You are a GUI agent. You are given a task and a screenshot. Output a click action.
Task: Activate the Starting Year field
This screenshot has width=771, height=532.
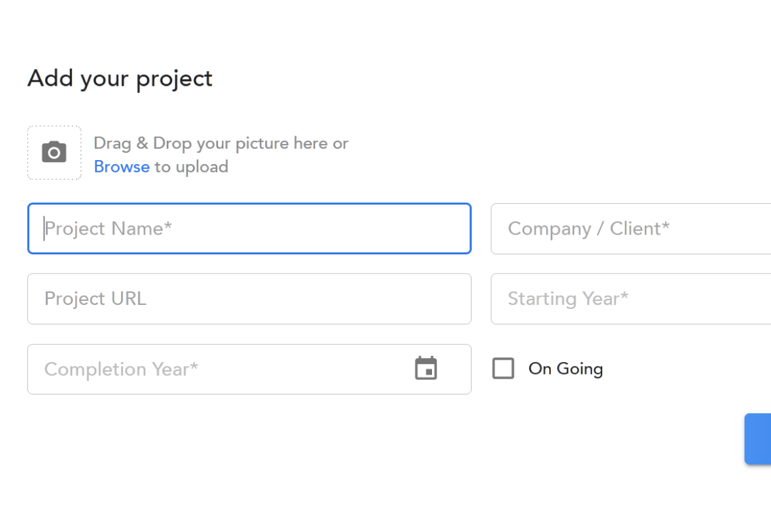pyautogui.click(x=631, y=299)
